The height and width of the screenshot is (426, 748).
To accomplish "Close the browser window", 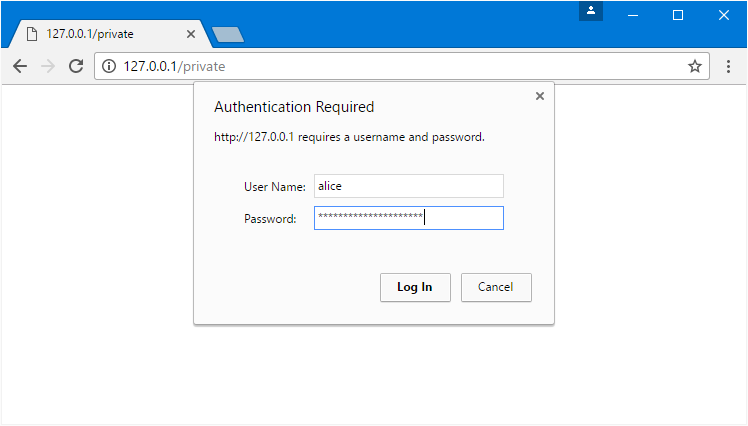I will [x=724, y=15].
